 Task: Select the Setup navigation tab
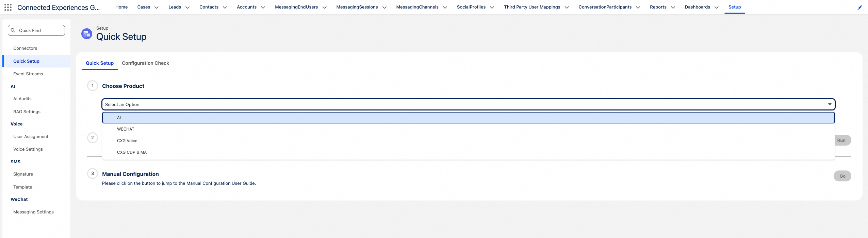[735, 7]
